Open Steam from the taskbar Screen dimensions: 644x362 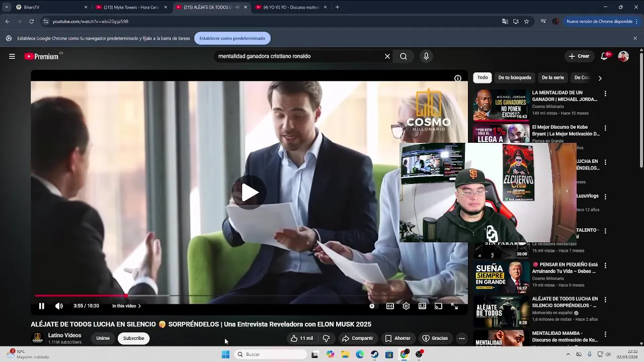coord(374,354)
